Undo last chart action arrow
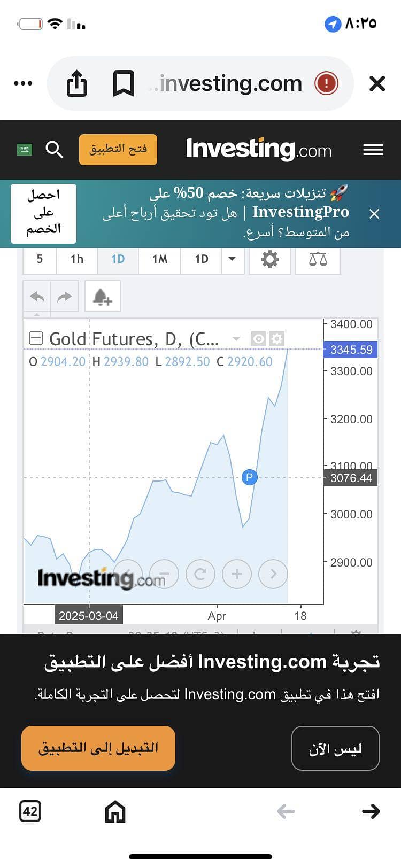 point(37,296)
